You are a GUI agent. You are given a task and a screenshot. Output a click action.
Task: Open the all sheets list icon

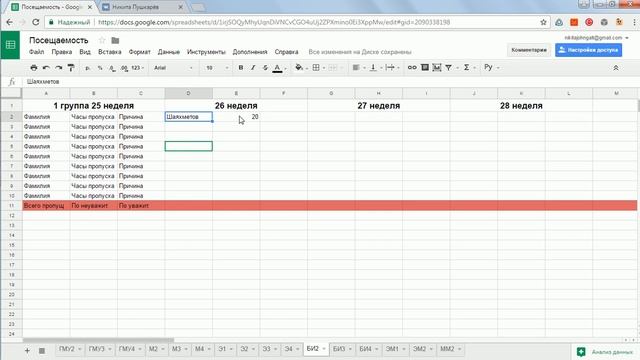coord(42,350)
